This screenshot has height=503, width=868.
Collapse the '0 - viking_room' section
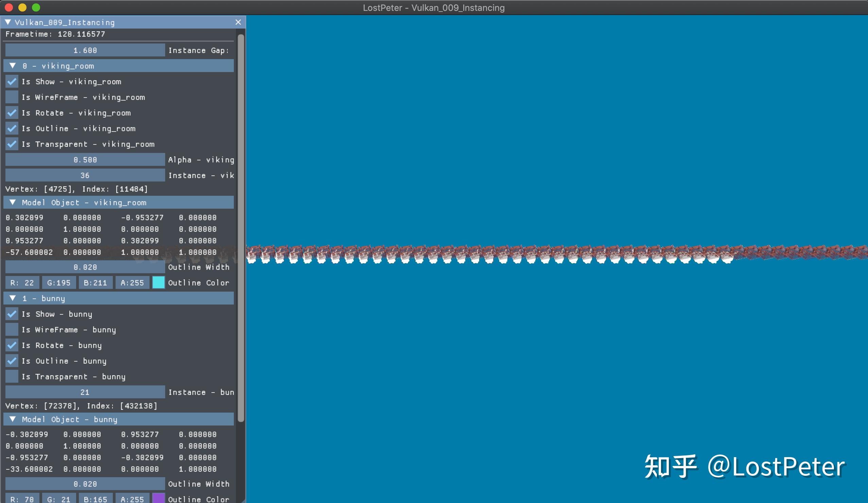pyautogui.click(x=119, y=66)
